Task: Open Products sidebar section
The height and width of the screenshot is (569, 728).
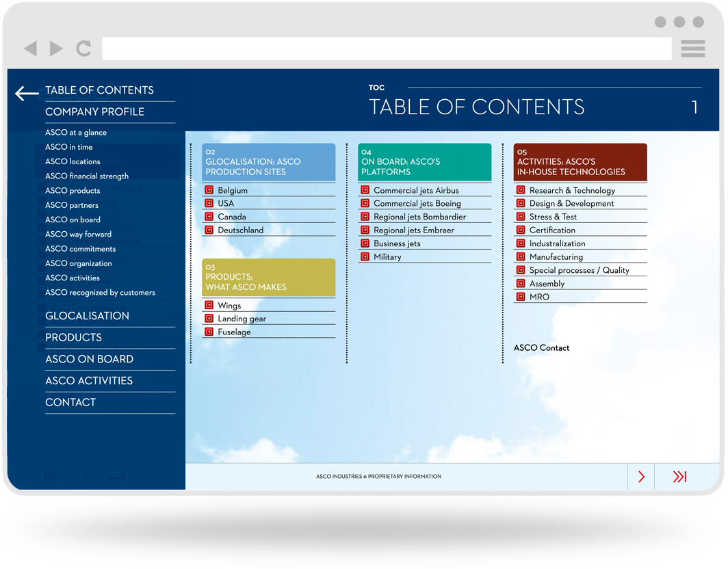Action: pyautogui.click(x=73, y=337)
